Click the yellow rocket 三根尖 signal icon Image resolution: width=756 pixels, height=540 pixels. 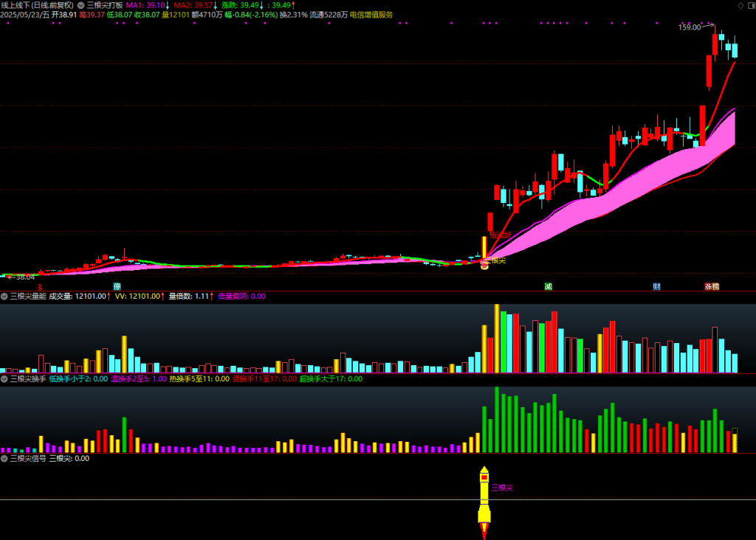[x=484, y=497]
